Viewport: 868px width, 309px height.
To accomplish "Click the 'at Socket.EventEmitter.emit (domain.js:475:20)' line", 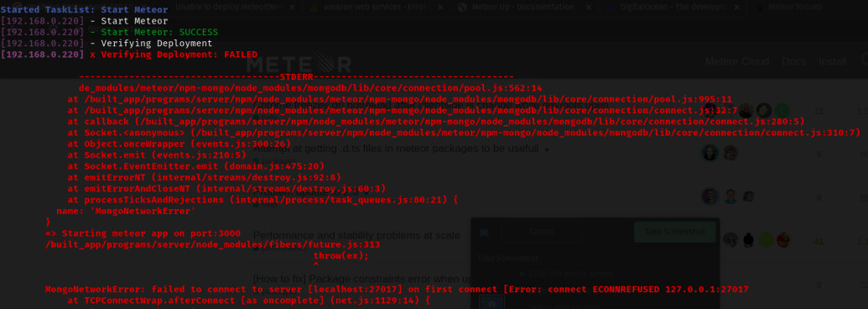I will (x=196, y=165).
